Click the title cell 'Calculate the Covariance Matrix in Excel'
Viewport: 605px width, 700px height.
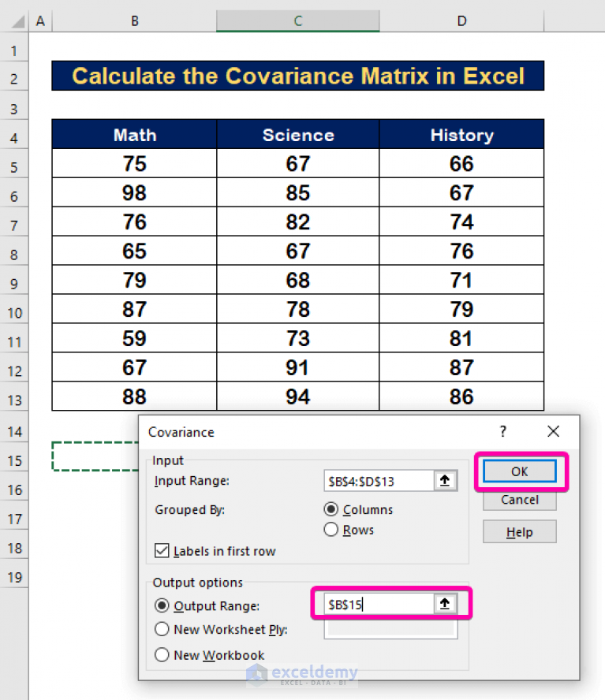pos(298,76)
